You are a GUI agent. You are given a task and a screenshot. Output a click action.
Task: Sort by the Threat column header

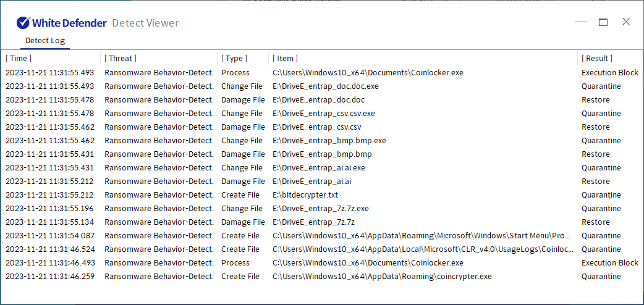121,58
